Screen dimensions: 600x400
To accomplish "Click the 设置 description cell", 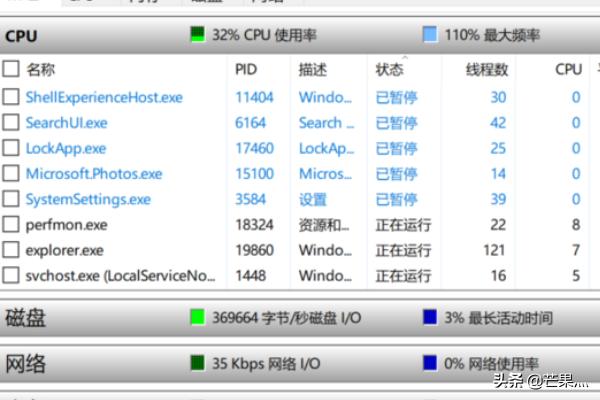I will click(313, 199).
